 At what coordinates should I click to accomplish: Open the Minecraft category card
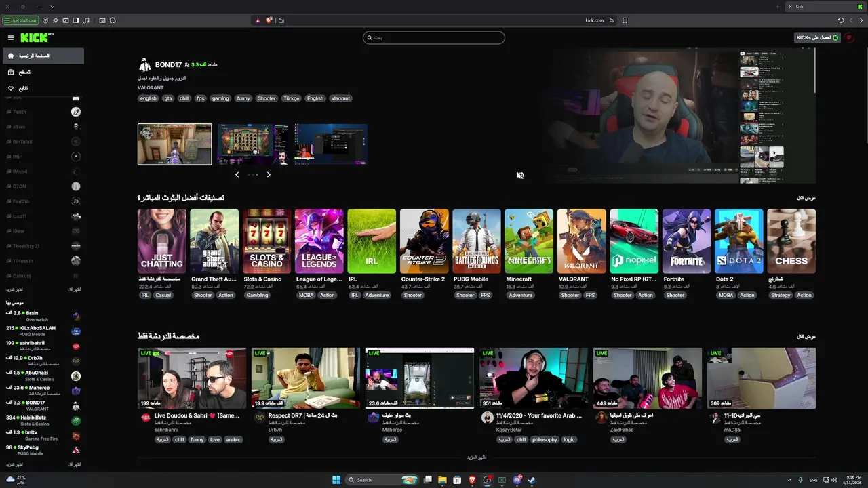(x=530, y=241)
